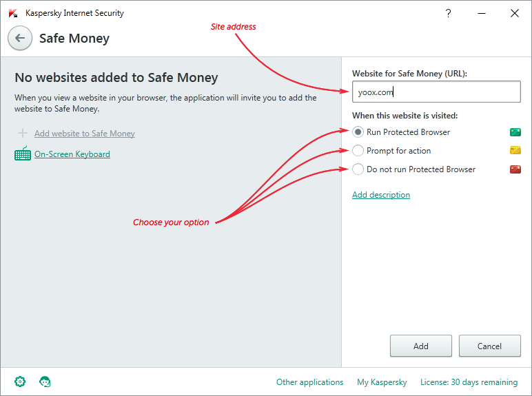Click yellow card icon for Prompt for action
Image resolution: width=532 pixels, height=396 pixels.
tap(515, 150)
